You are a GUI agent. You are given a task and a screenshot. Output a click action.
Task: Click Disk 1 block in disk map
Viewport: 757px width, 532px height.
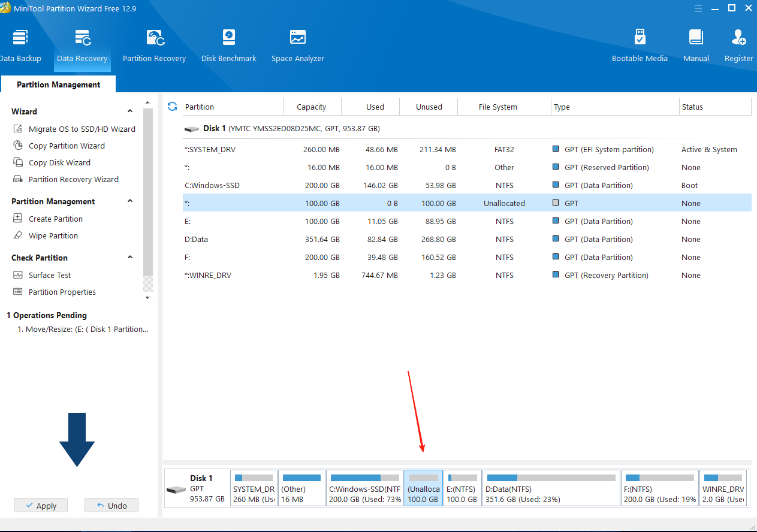197,488
